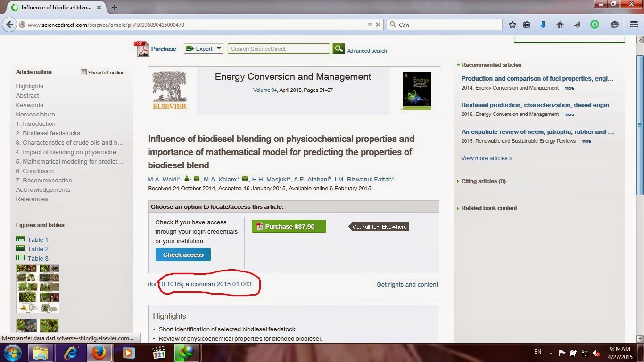The height and width of the screenshot is (362, 644).
Task: Click the email envelope icon beside M.A. Wakil
Action: tap(197, 178)
